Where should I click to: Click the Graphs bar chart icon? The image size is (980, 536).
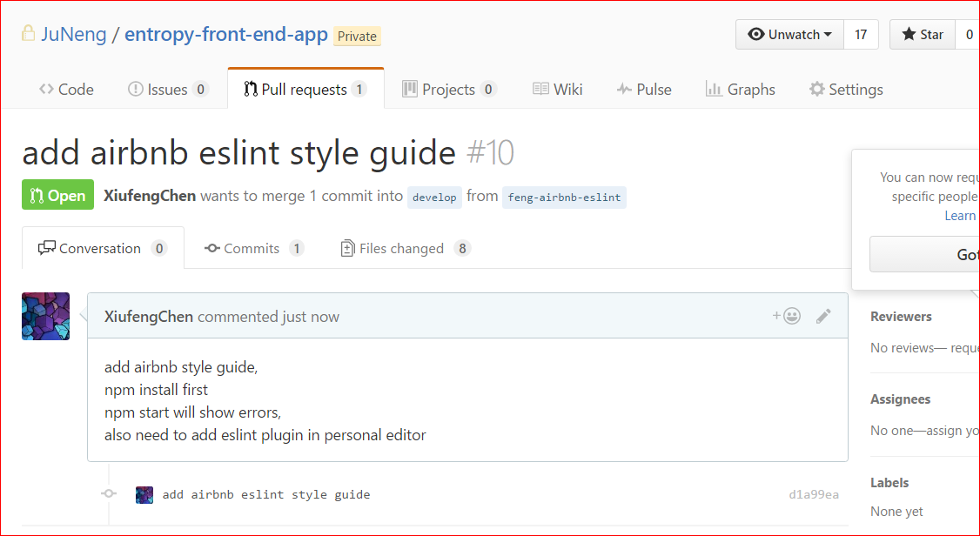click(x=714, y=89)
